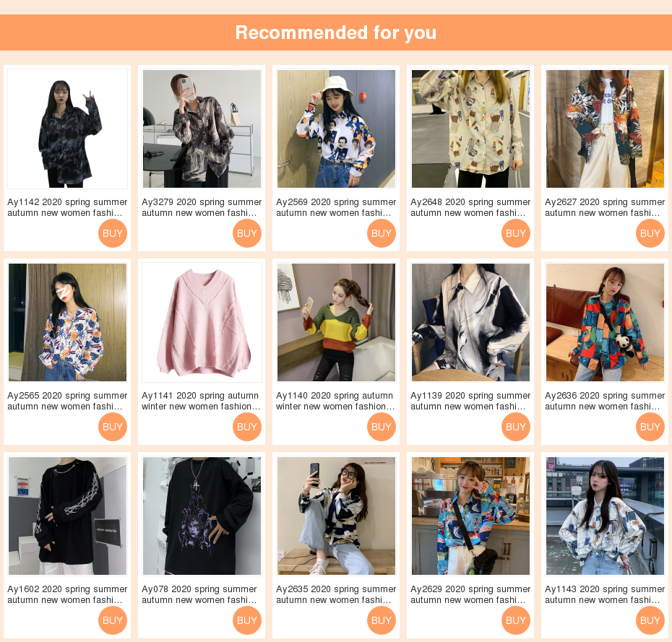Open the girl in bucket hat thumbnail
The height and width of the screenshot is (642, 672).
tap(337, 129)
